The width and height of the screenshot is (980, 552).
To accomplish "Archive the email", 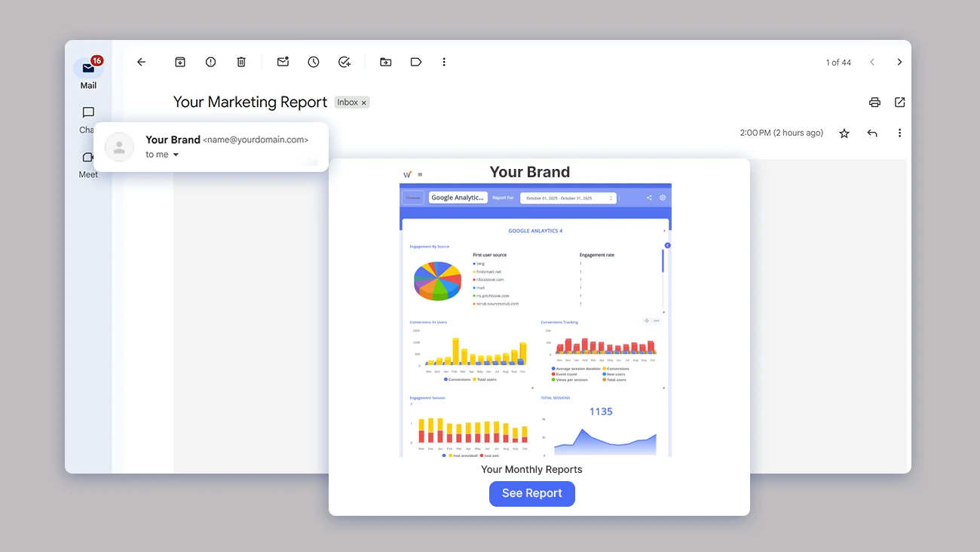I will point(180,62).
